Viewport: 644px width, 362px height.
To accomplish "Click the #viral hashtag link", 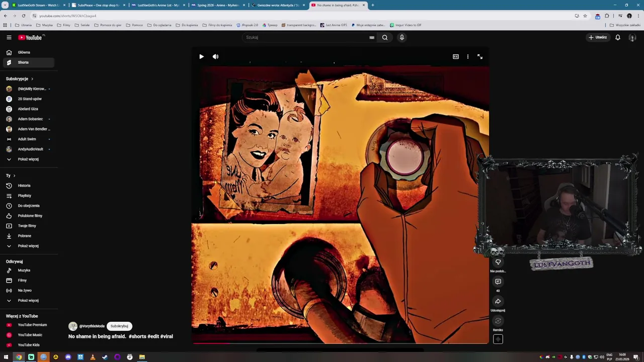I will (167, 336).
